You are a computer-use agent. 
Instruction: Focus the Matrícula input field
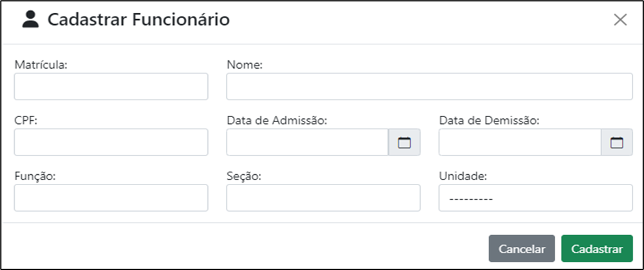(111, 86)
